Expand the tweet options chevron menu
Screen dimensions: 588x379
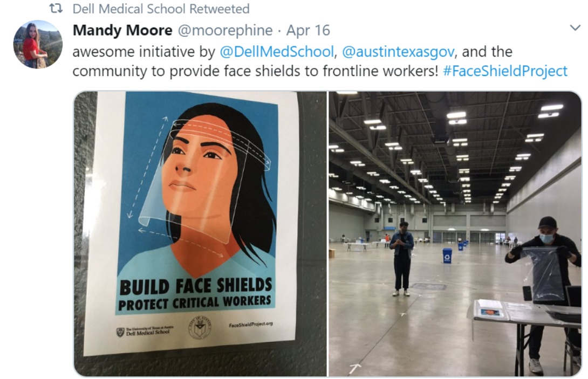[x=575, y=27]
